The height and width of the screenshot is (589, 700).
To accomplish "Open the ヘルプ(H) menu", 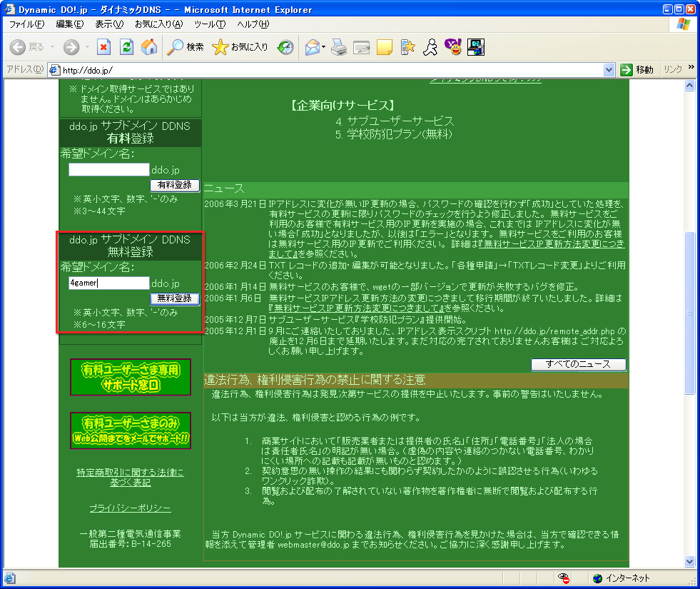I will (253, 24).
